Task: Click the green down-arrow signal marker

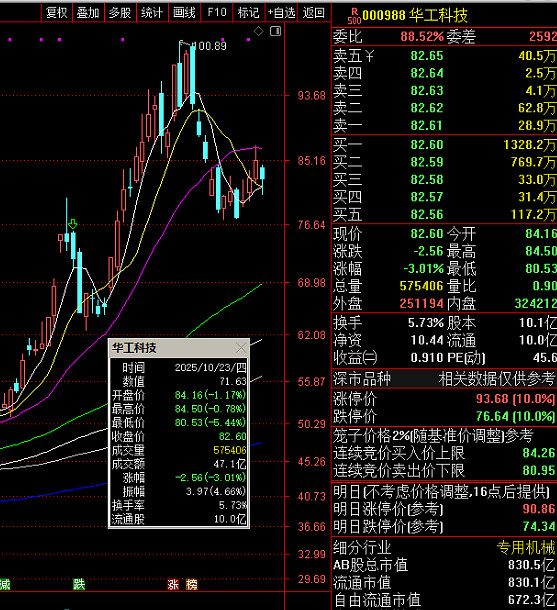Action: pyautogui.click(x=73, y=224)
